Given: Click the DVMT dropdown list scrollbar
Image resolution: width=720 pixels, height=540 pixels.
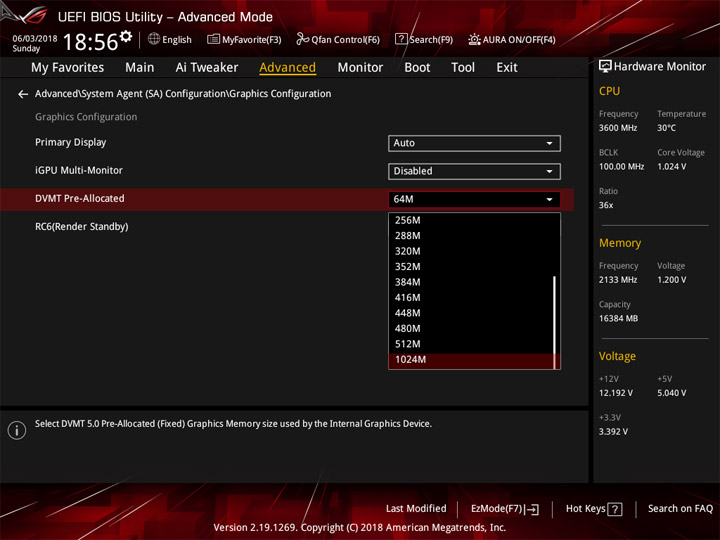Looking at the screenshot, I should [555, 321].
